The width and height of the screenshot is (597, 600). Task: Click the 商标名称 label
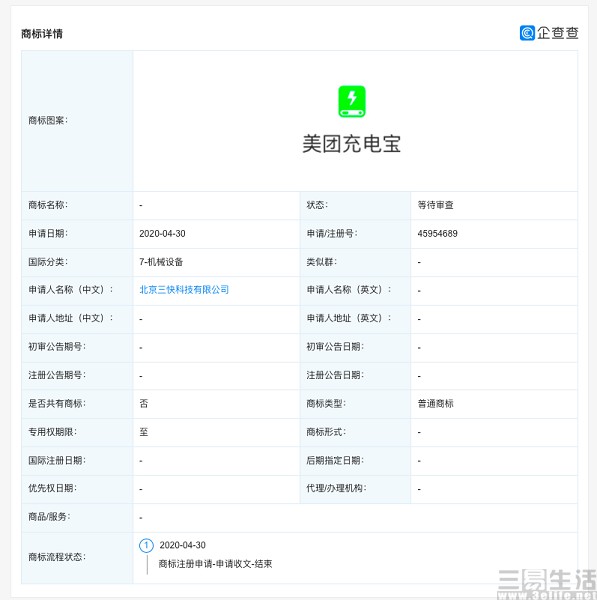[48, 205]
